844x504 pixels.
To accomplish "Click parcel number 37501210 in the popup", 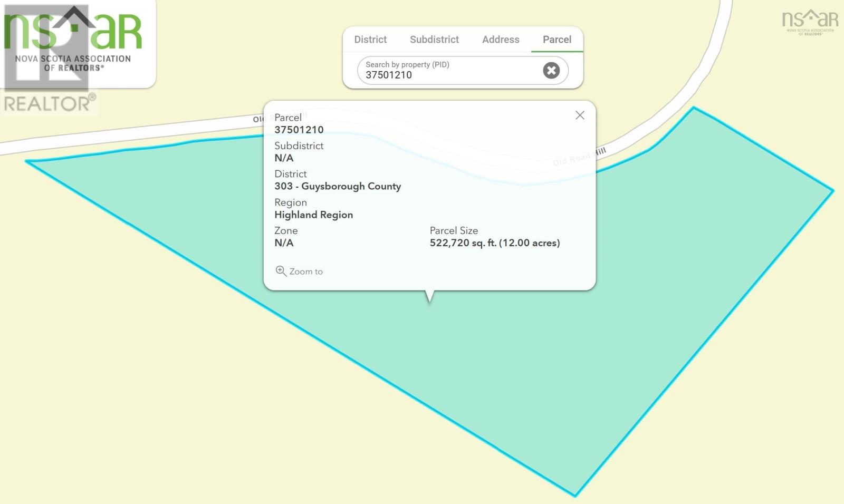I will click(x=299, y=130).
